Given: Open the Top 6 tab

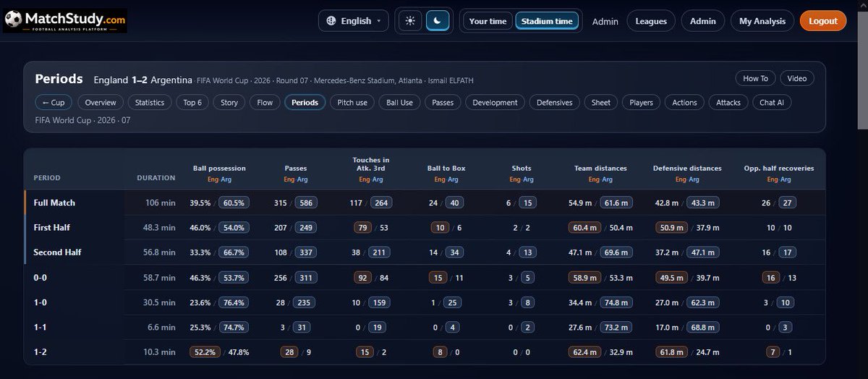Looking at the screenshot, I should 192,103.
